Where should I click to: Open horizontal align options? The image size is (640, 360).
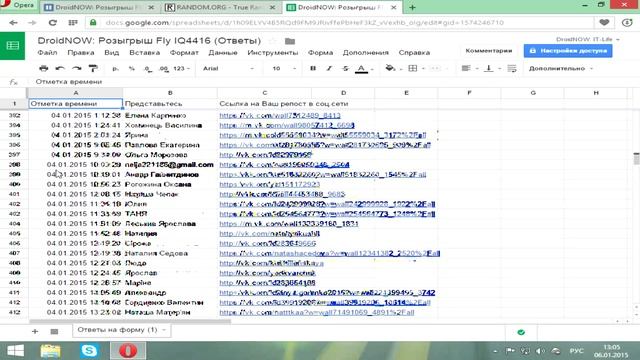tap(467, 68)
